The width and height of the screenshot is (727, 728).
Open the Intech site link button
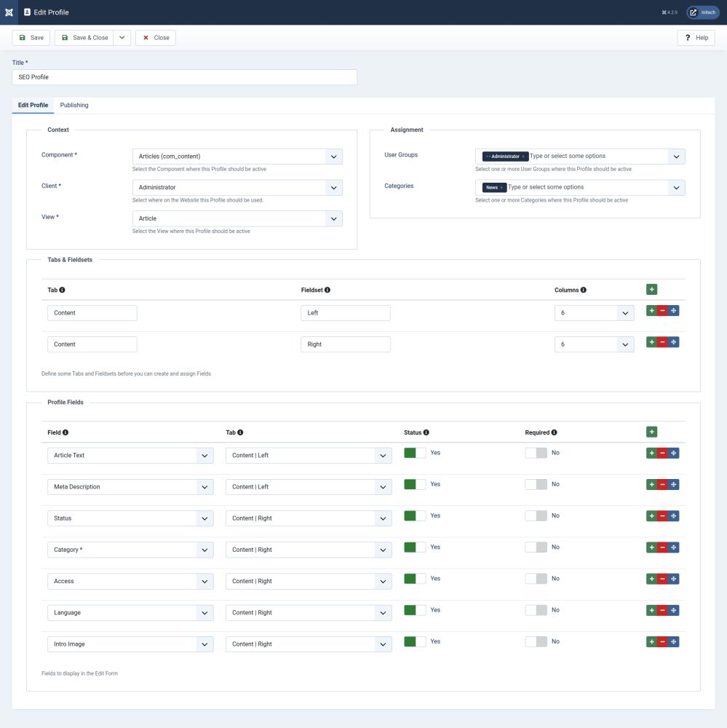703,12
